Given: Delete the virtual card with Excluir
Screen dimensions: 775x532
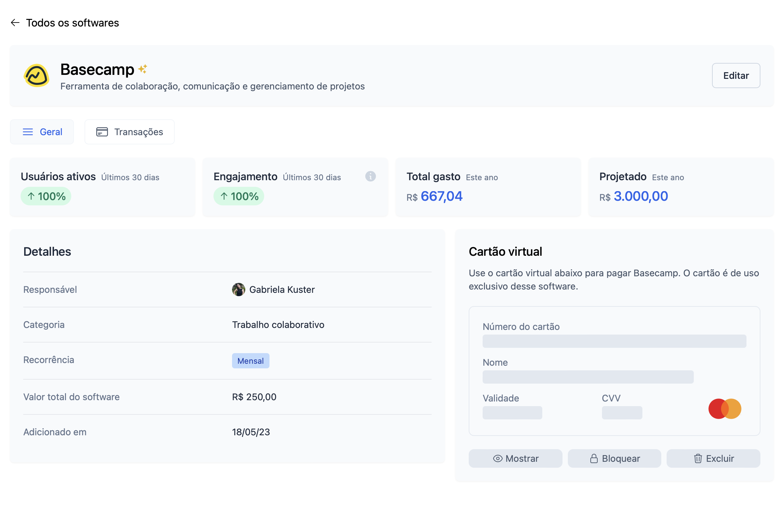Looking at the screenshot, I should click(713, 459).
